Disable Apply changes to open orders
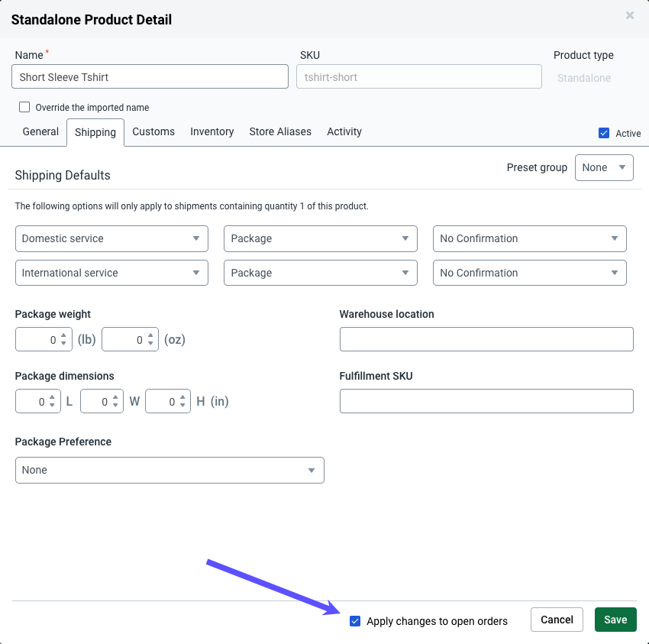The image size is (649, 644). point(355,621)
